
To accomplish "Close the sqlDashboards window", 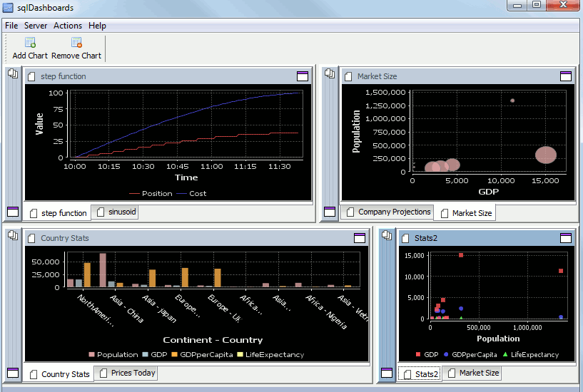I will (563, 5).
